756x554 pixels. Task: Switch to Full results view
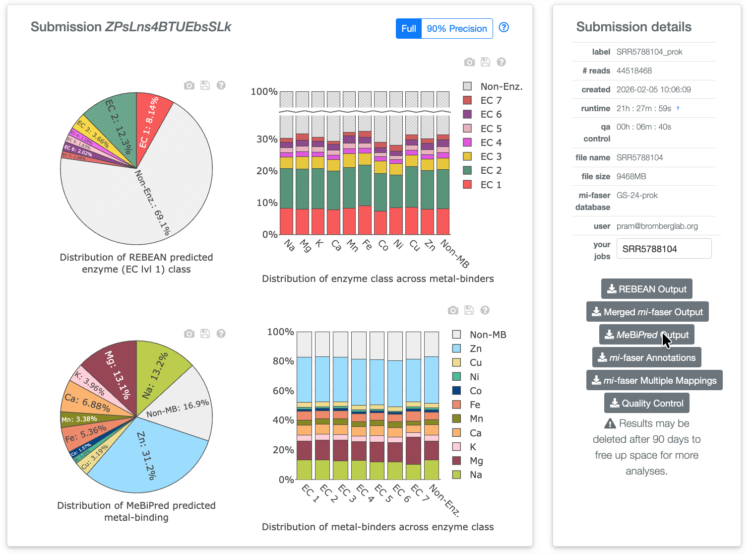tap(409, 28)
